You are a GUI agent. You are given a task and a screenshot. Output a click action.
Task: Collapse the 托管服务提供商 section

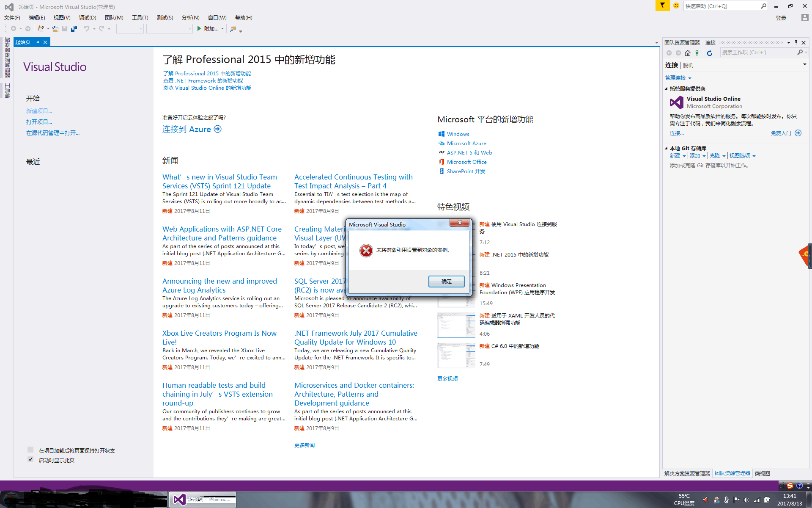pyautogui.click(x=667, y=89)
